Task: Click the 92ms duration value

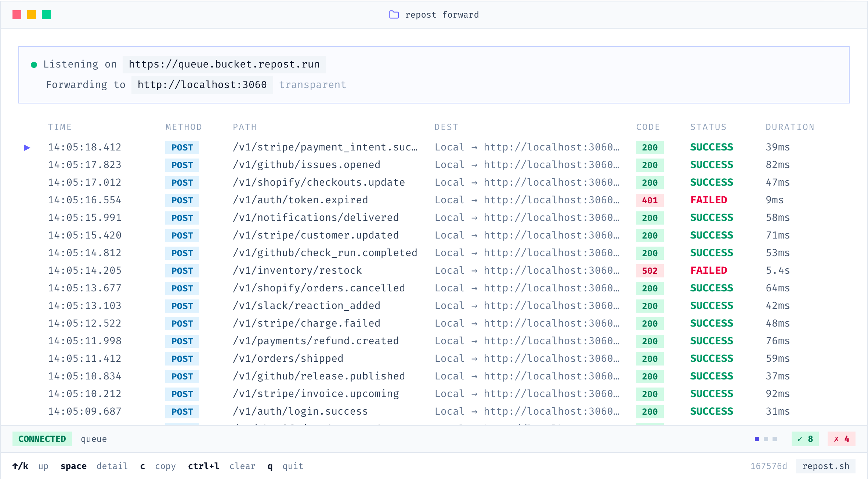Action: pos(778,394)
